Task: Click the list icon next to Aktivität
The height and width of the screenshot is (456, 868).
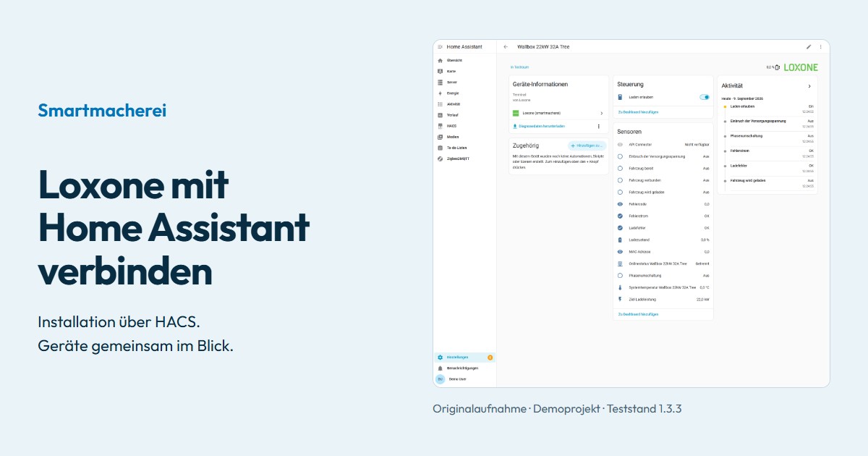Action: [x=440, y=104]
